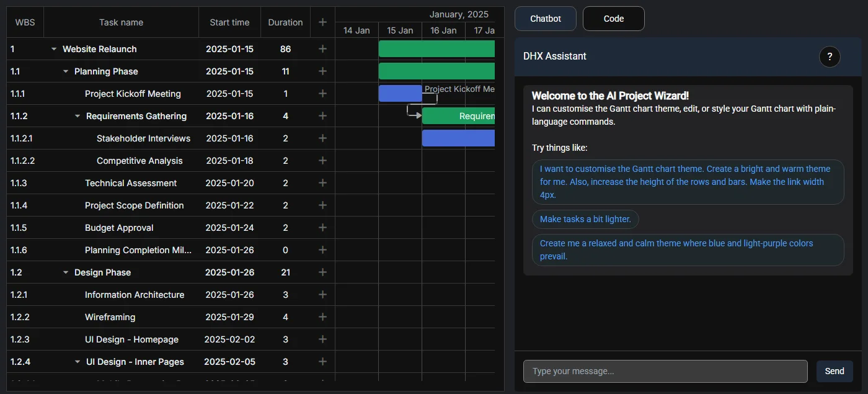Collapse Requirements Gathering subtasks
Viewport: 868px width, 394px height.
tap(77, 116)
